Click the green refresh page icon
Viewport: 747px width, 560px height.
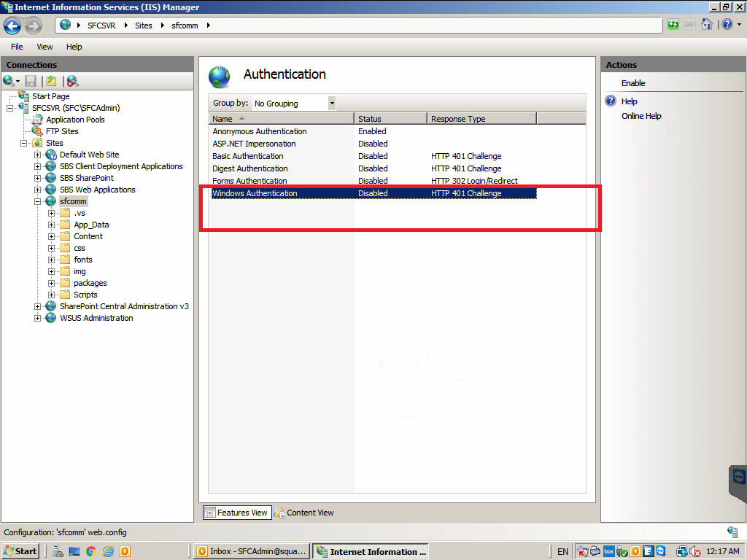tap(673, 25)
